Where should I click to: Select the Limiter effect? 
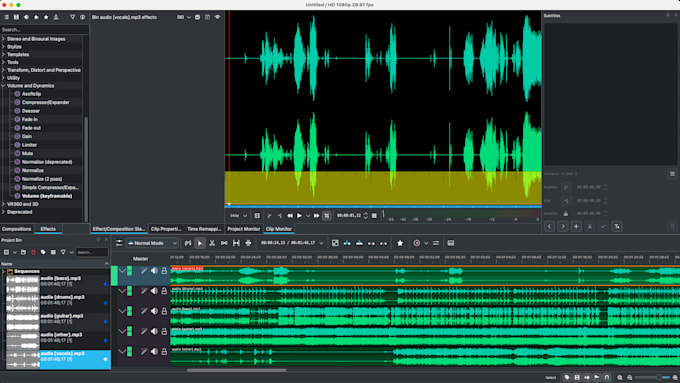[x=29, y=145]
